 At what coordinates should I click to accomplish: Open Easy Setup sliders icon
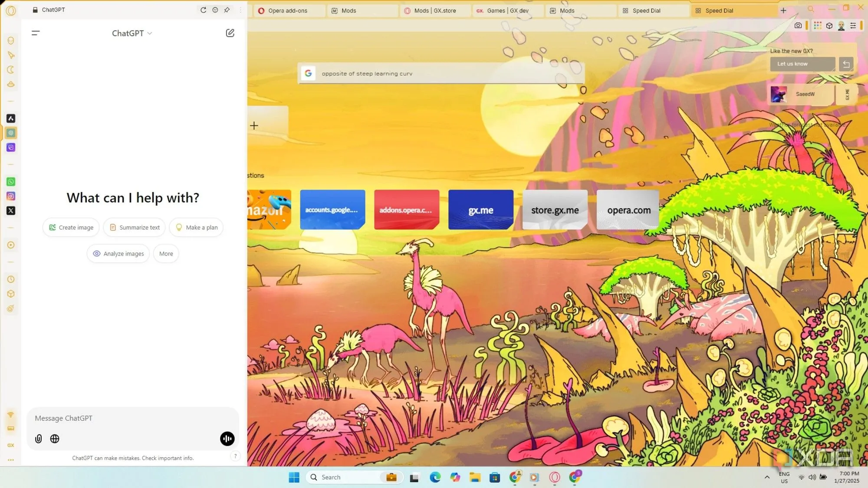(x=853, y=26)
